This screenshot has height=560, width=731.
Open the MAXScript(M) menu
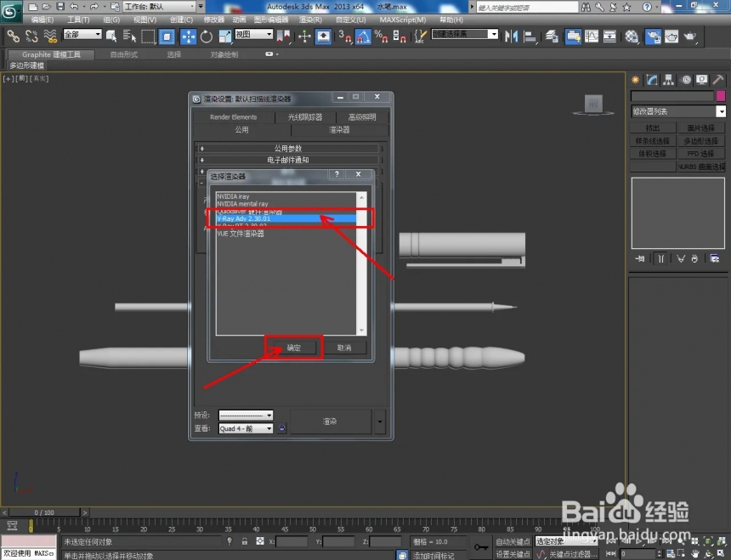click(402, 20)
